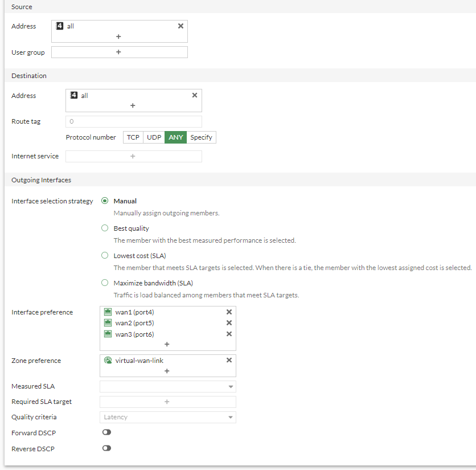Switch protocol to UDP

154,137
